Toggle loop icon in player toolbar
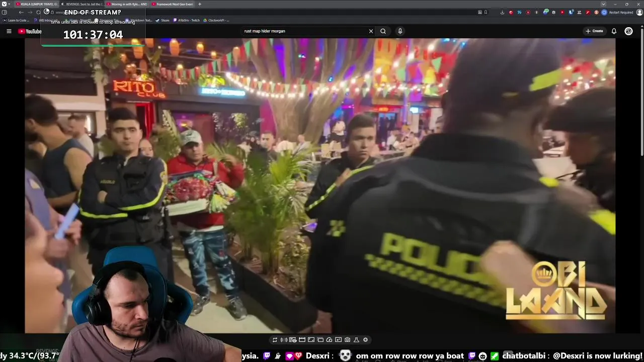Image resolution: width=644 pixels, height=362 pixels. point(275,340)
